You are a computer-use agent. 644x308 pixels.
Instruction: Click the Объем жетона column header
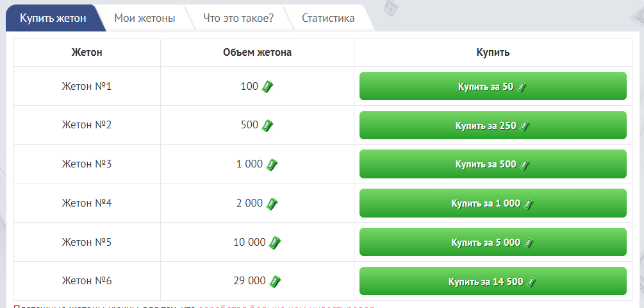[x=257, y=53]
